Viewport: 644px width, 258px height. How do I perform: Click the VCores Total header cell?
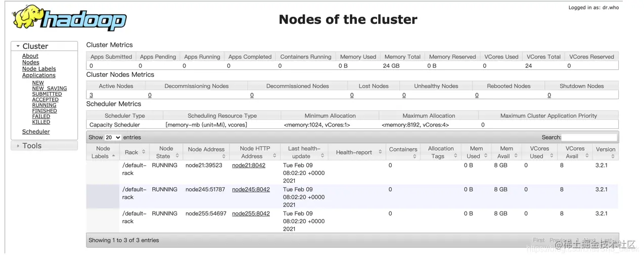click(543, 57)
